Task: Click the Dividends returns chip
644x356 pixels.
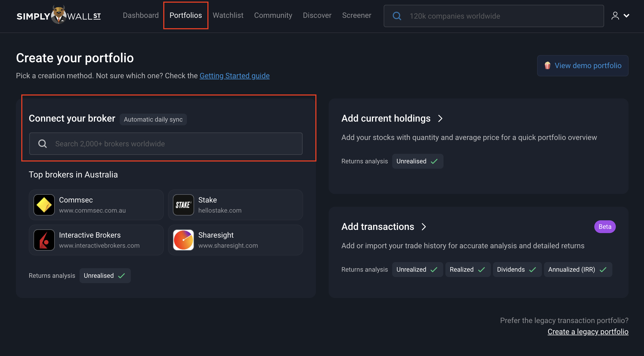Action: click(517, 270)
